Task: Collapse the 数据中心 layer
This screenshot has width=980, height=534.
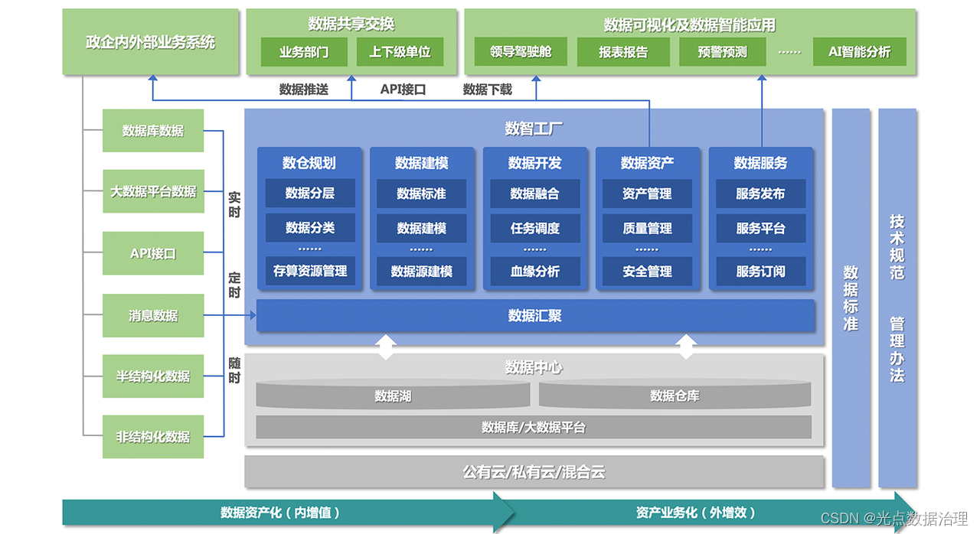Action: (x=534, y=367)
